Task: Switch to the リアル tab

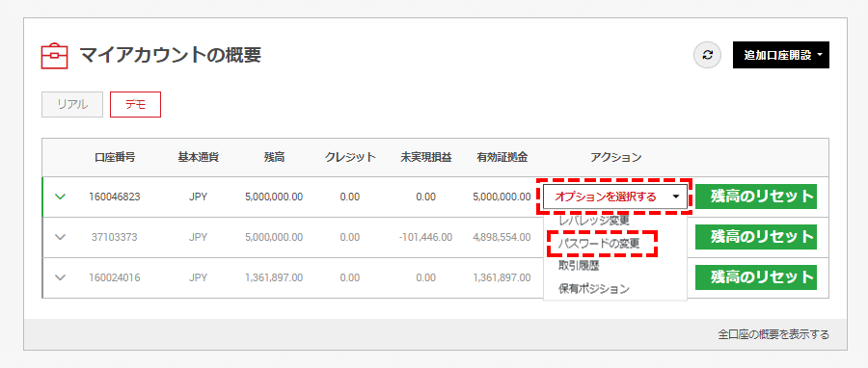Action: (x=72, y=104)
